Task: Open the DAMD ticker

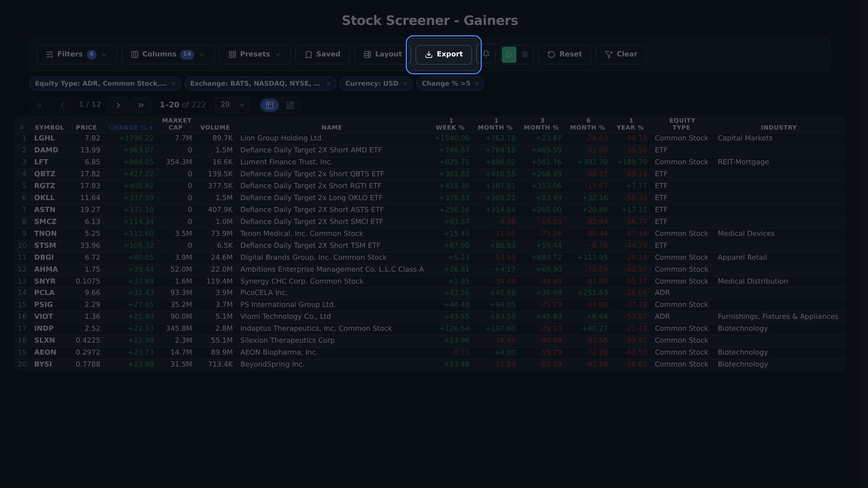Action: [x=46, y=150]
